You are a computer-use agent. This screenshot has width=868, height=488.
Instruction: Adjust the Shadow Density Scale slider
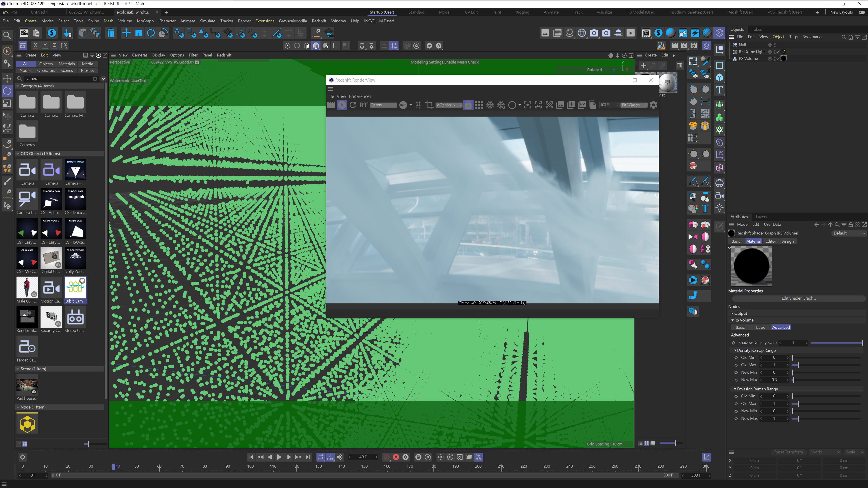[836, 343]
